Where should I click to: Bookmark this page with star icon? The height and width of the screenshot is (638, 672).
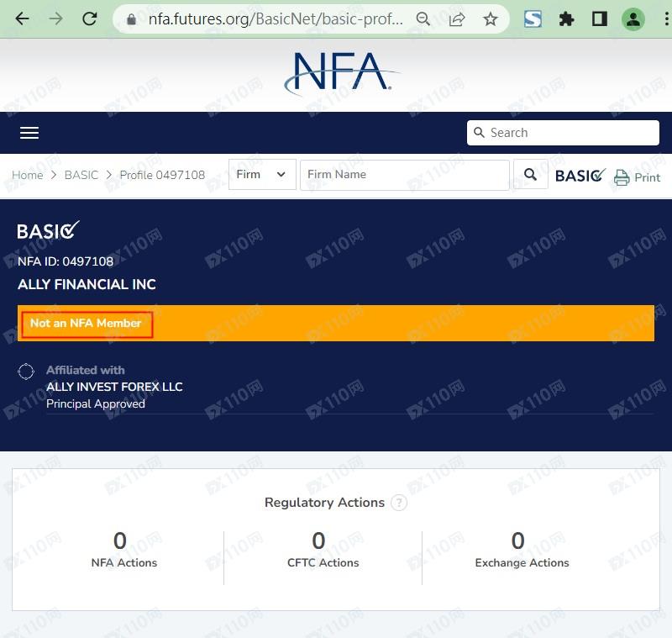491,18
